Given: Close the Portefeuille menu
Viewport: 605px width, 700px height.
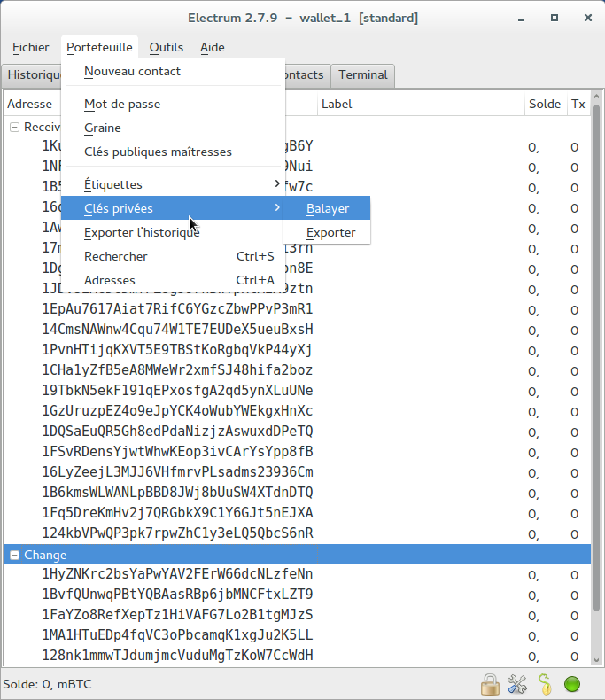Looking at the screenshot, I should click(x=99, y=47).
